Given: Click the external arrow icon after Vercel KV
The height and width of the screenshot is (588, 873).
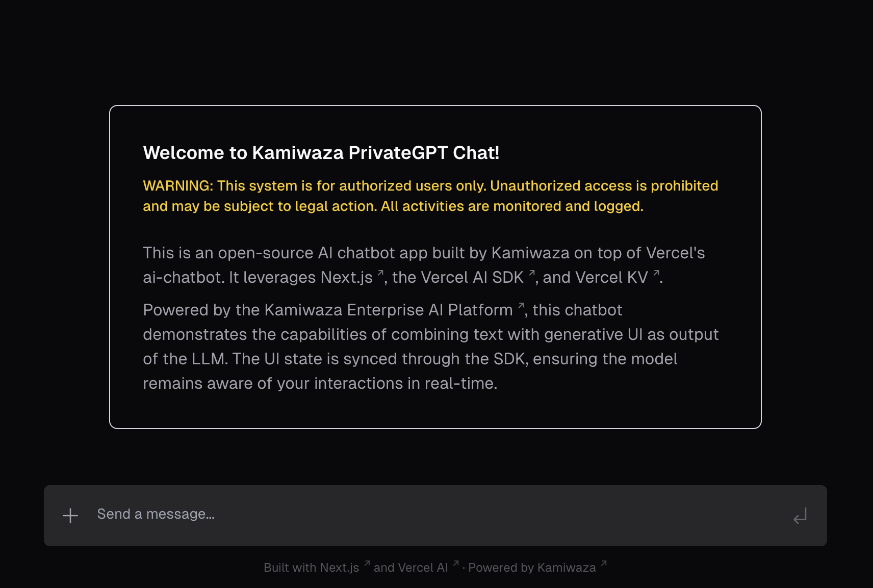Looking at the screenshot, I should pyautogui.click(x=656, y=273).
